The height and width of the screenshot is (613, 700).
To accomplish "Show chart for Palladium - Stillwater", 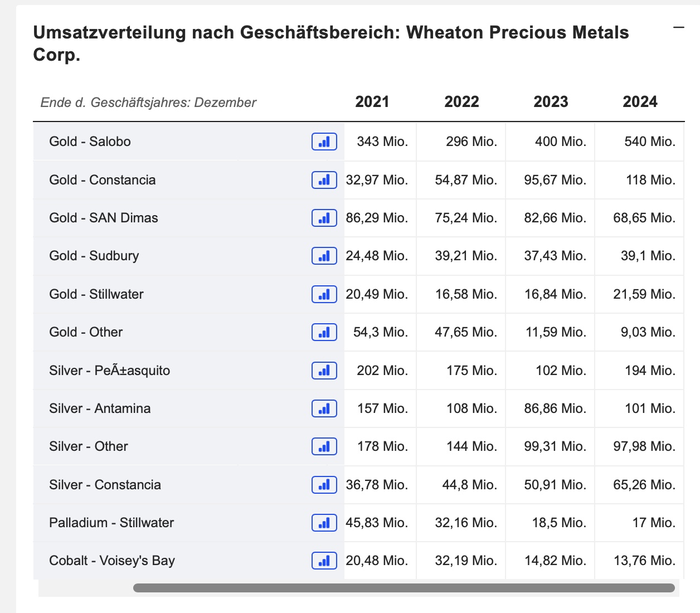I will (324, 523).
